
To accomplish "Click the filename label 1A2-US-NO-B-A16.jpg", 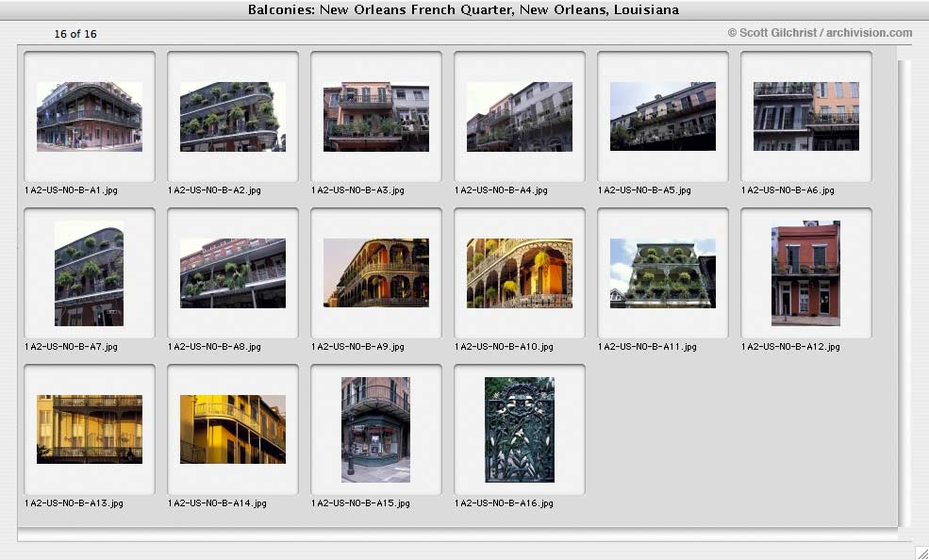I will click(505, 503).
